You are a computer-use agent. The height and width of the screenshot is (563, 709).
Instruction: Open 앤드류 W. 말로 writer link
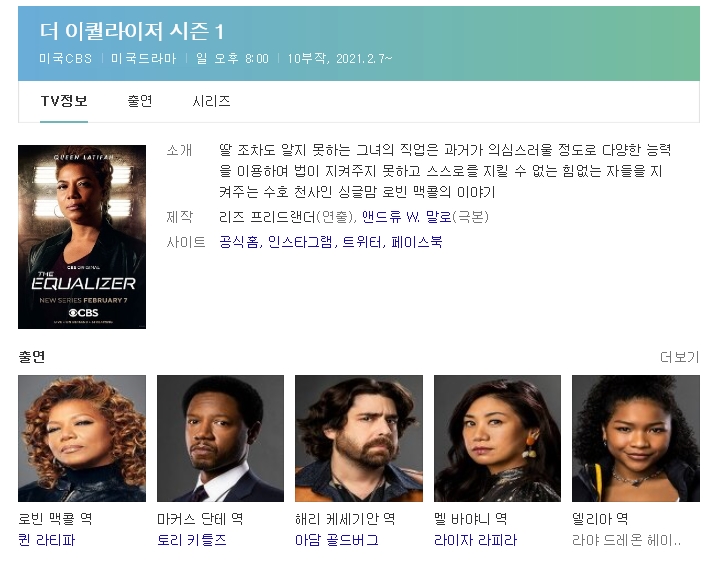pyautogui.click(x=407, y=217)
